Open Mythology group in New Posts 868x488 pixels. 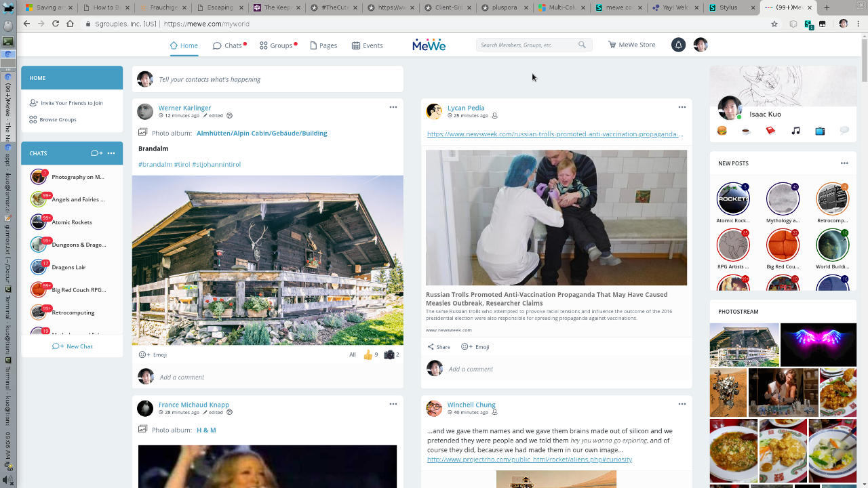click(x=783, y=203)
